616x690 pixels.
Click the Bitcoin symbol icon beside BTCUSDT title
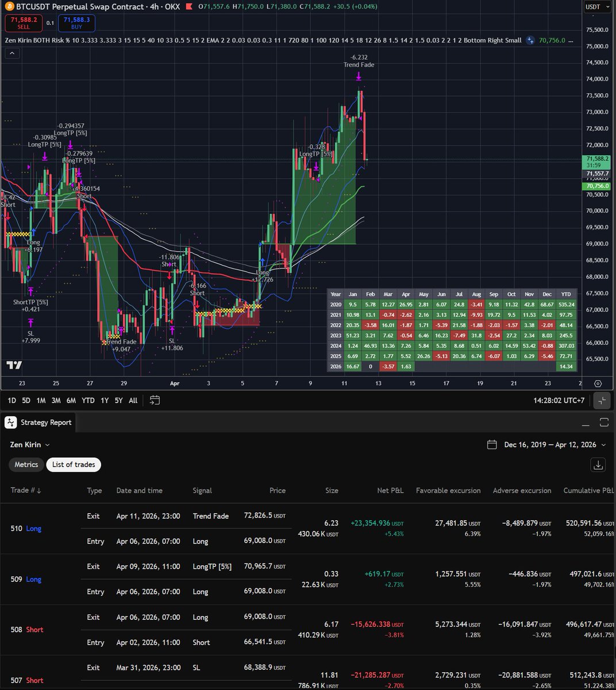click(9, 7)
